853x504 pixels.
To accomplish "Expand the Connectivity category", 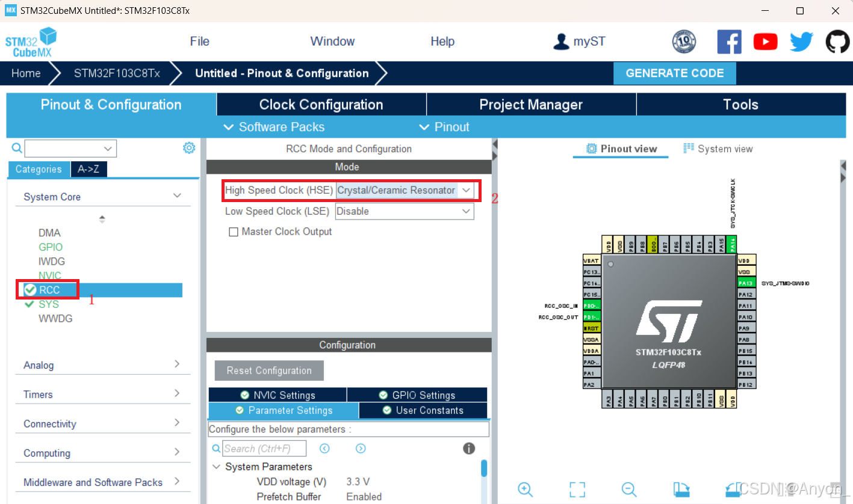I will [x=177, y=423].
